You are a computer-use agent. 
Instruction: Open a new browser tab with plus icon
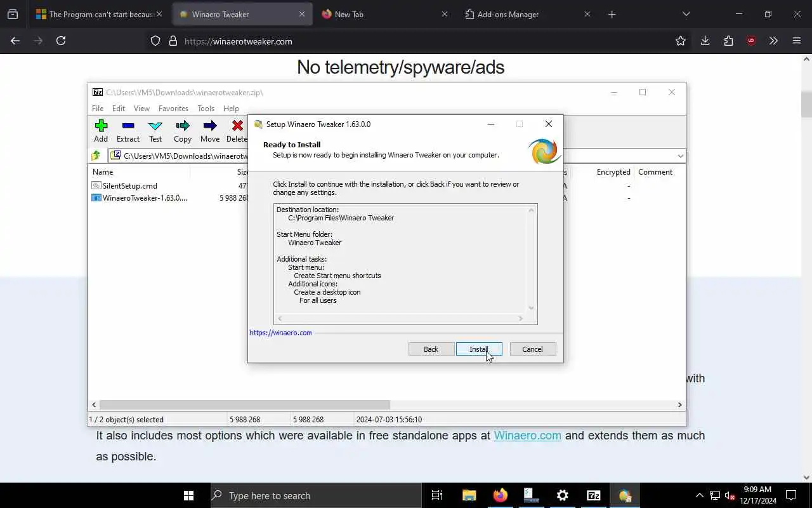(x=612, y=14)
